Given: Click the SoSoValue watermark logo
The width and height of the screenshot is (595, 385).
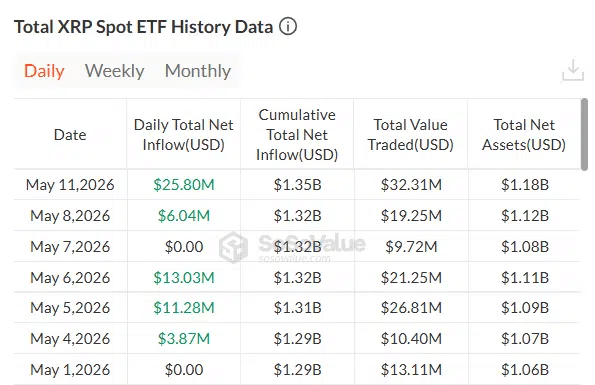Looking at the screenshot, I should pos(233,247).
